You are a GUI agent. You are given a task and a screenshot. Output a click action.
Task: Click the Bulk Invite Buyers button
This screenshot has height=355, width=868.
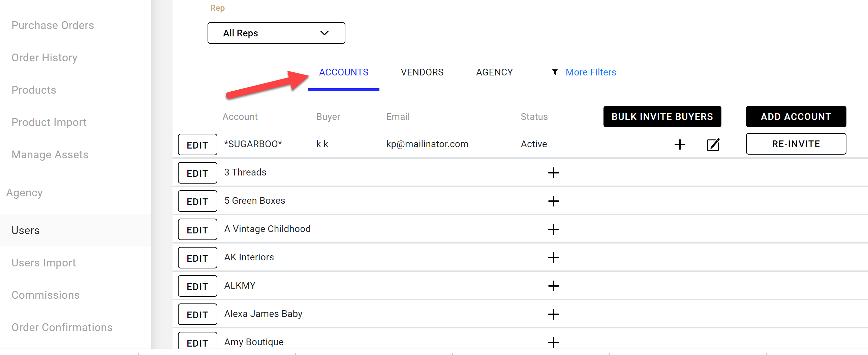point(662,117)
